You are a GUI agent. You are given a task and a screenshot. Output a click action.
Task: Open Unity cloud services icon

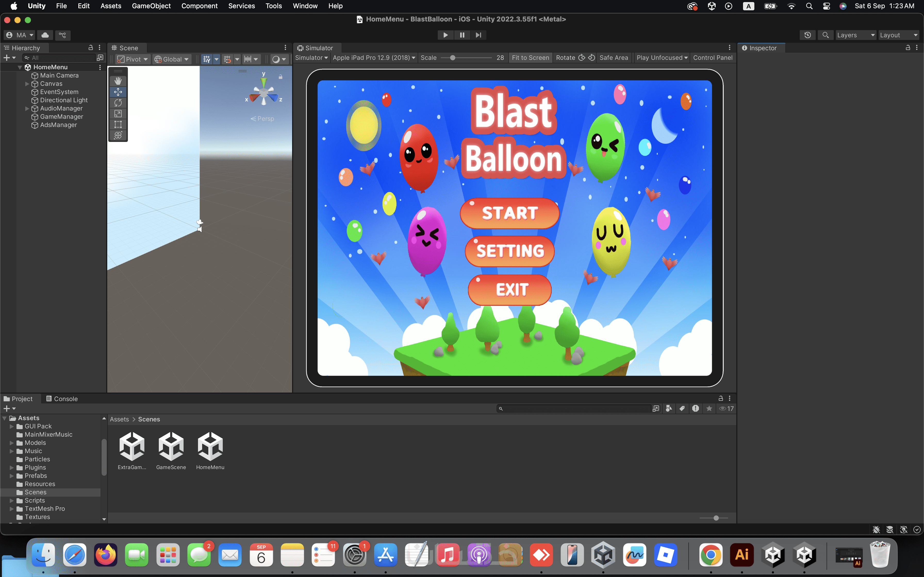click(45, 35)
